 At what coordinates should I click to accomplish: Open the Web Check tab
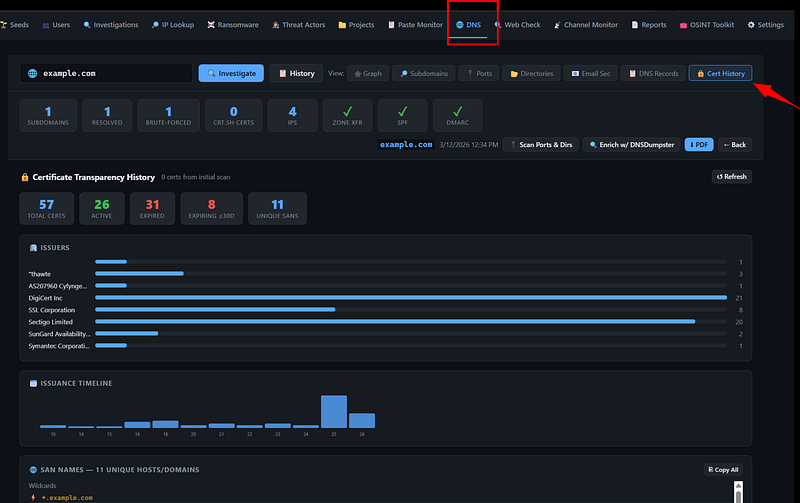click(517, 24)
